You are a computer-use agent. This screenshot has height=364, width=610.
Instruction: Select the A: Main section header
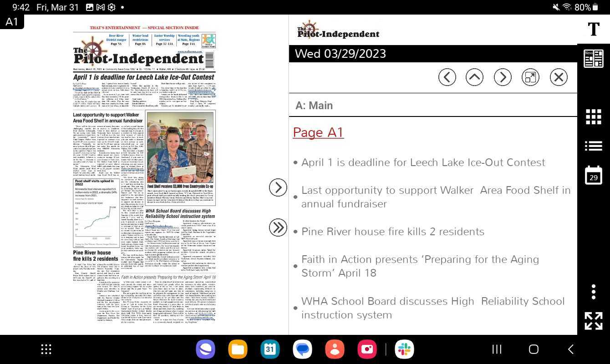click(314, 106)
